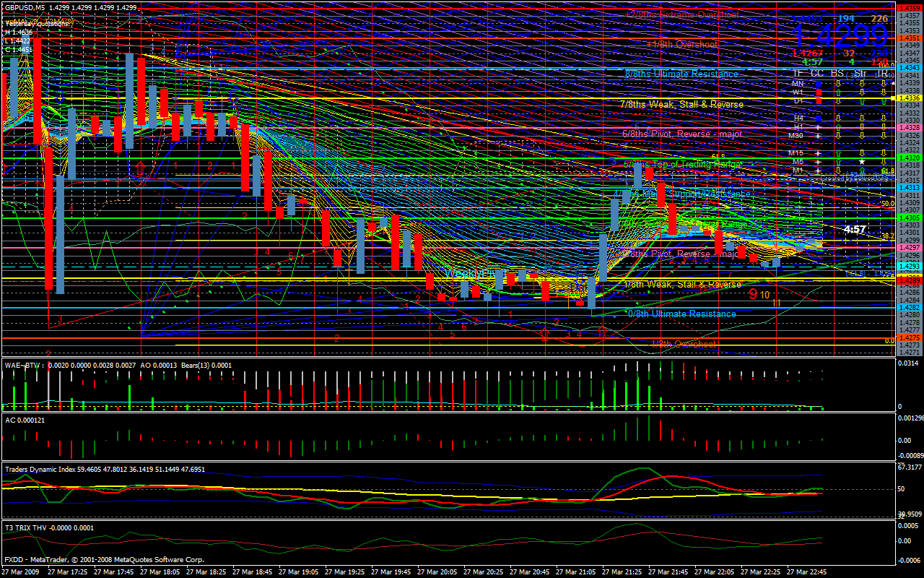924x578 pixels.
Task: Click the M15 green up arrow under BS
Action: point(838,153)
